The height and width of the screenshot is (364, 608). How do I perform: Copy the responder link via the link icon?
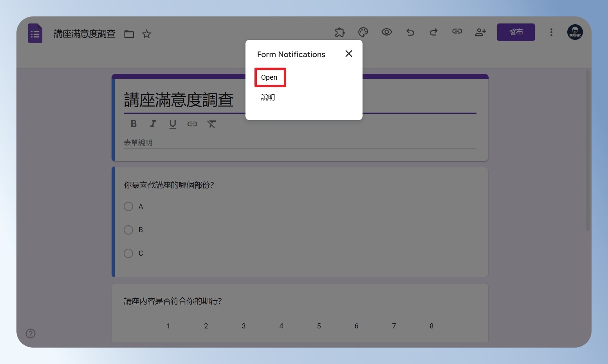(x=457, y=31)
